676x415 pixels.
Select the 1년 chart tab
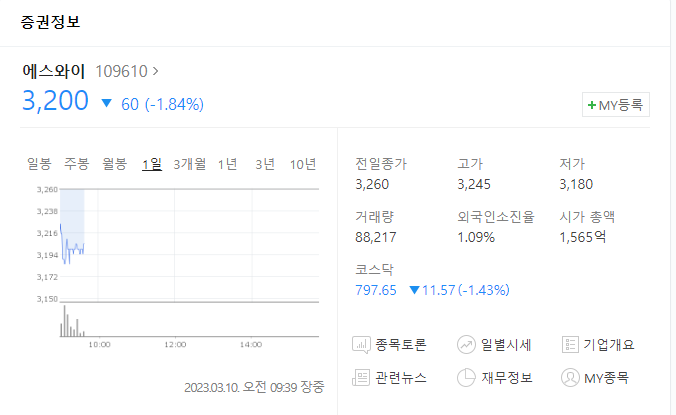click(228, 164)
